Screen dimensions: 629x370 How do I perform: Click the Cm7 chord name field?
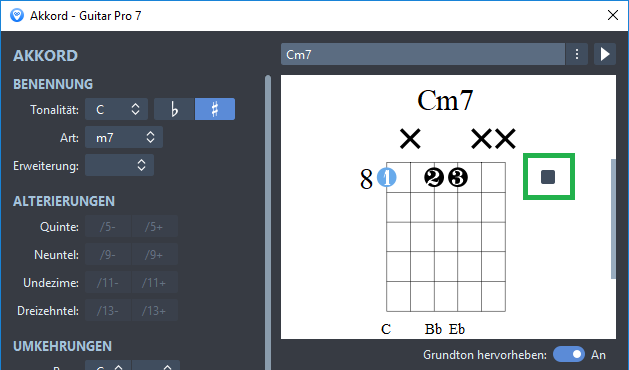(x=423, y=54)
